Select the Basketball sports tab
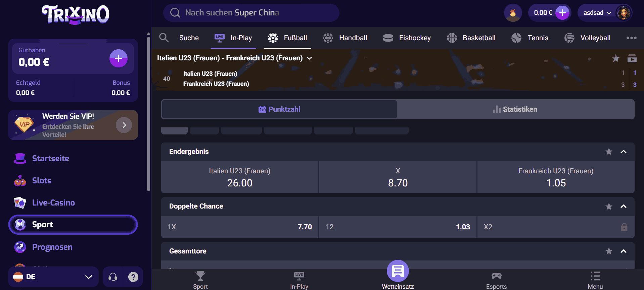Image resolution: width=644 pixels, height=290 pixels. [471, 38]
